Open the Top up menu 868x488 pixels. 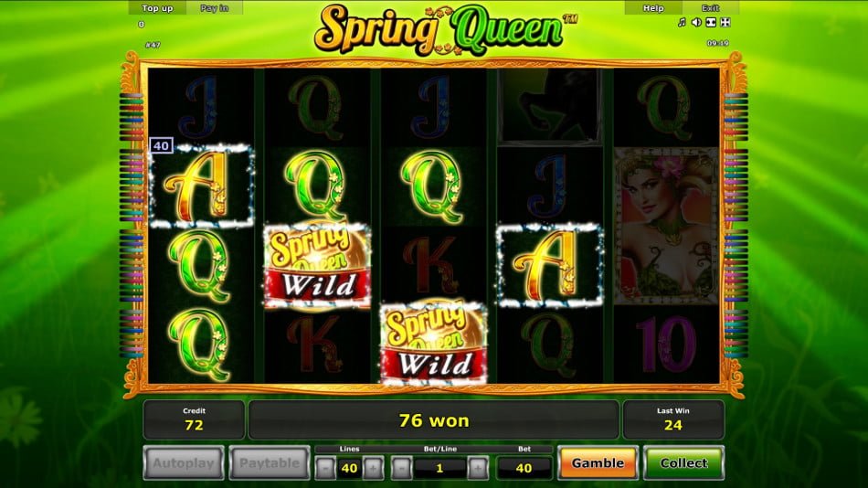[x=157, y=7]
